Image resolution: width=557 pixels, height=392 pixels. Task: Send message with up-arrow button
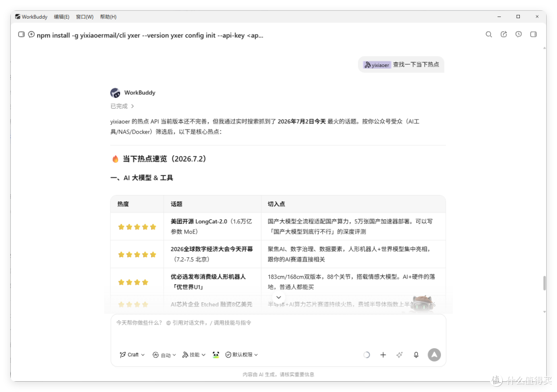pyautogui.click(x=434, y=355)
